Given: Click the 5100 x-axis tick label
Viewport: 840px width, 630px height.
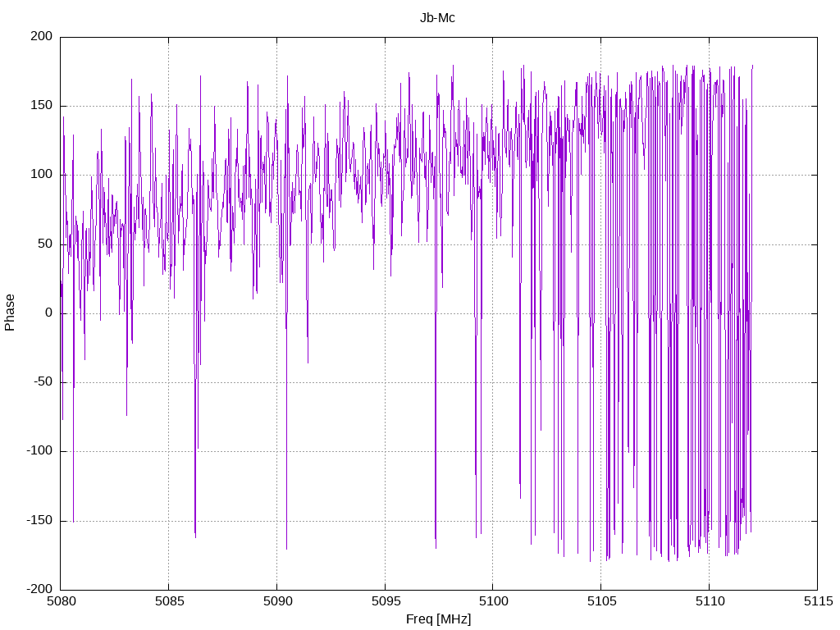Looking at the screenshot, I should (x=493, y=601).
